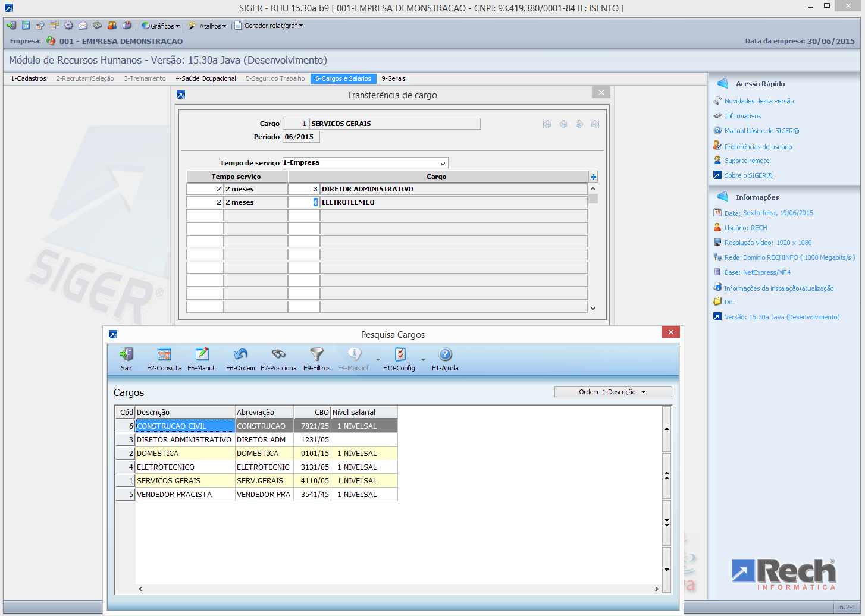Select the DIRETOR ADMINISTRATIVO row in Cargos
865x616 pixels.
[184, 440]
